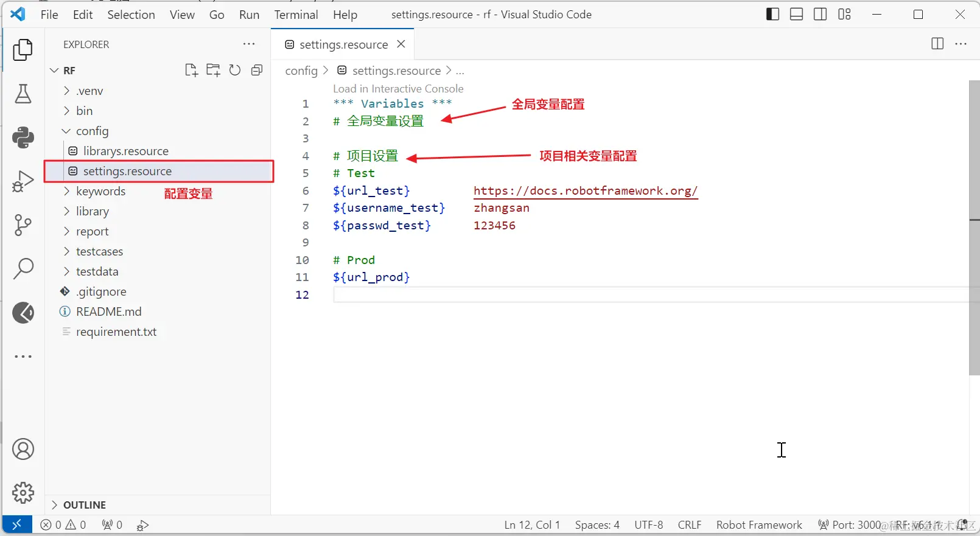Expand the OUTLINE section
980x536 pixels.
point(158,505)
